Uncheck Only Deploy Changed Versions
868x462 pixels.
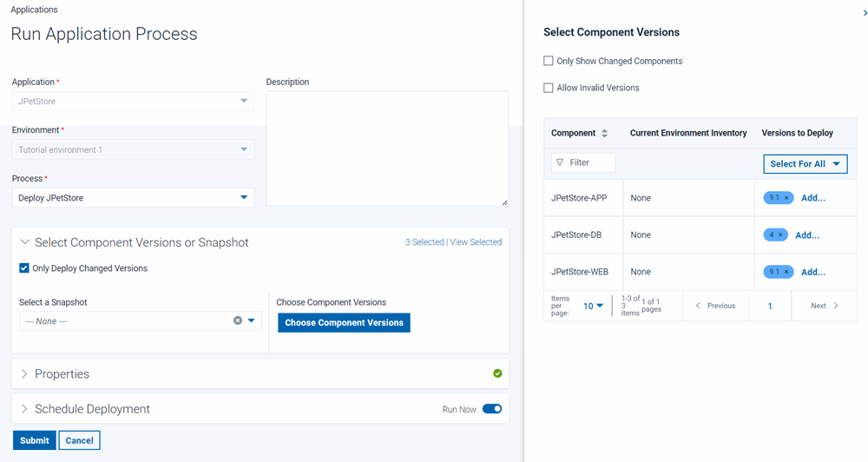(x=24, y=268)
